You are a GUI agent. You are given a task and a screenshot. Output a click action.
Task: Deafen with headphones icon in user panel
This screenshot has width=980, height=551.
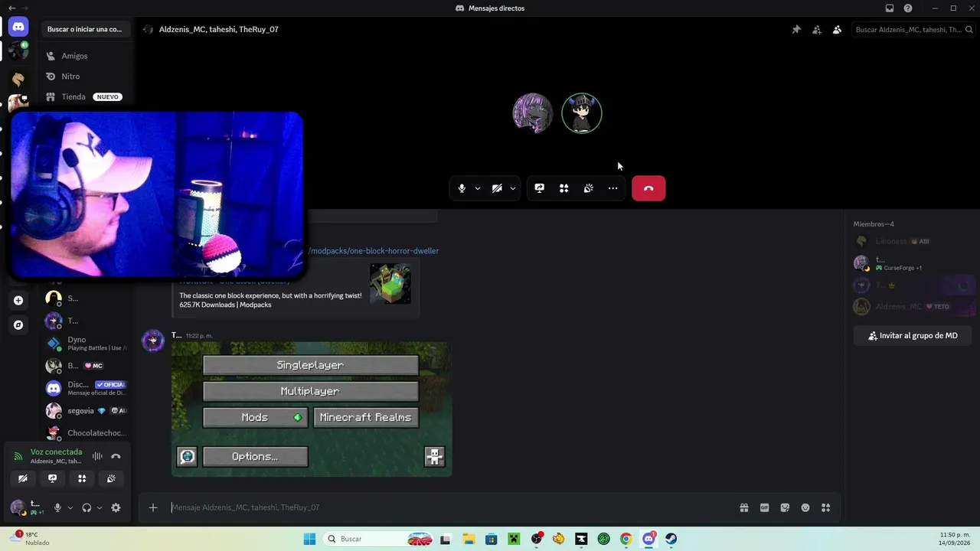coord(87,507)
